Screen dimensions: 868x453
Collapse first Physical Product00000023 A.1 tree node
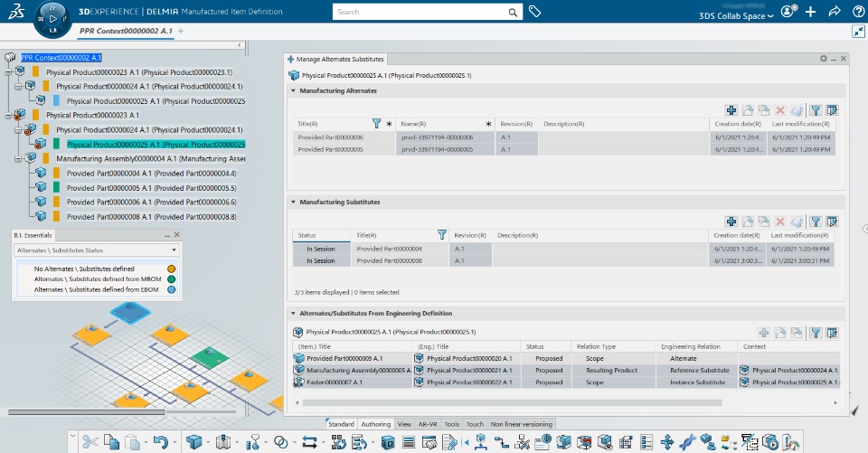point(8,72)
